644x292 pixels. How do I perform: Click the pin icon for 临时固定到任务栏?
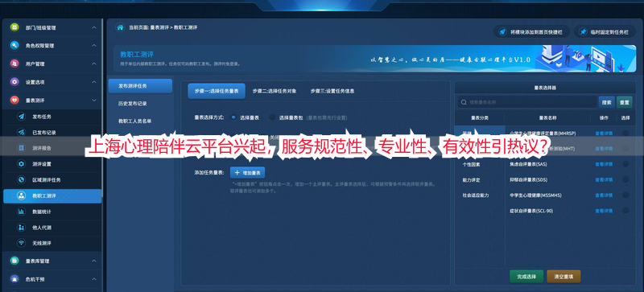582,31
